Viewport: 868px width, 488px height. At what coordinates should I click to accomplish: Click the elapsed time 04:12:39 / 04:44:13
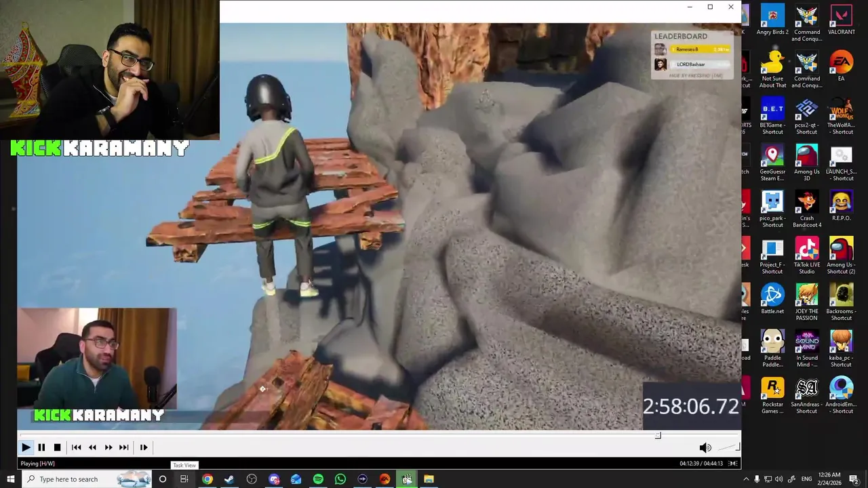(x=701, y=464)
